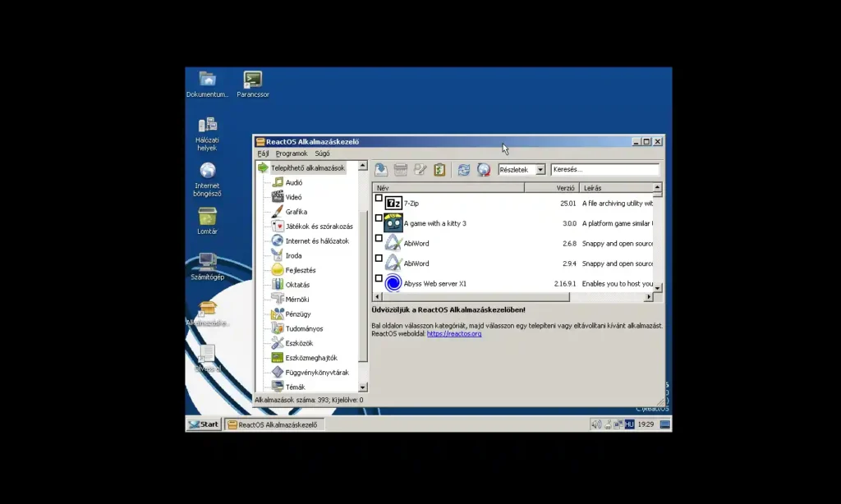Viewport: 841px width, 504px height.
Task: Open the Hálózati helyek desktop icon
Action: (x=207, y=134)
